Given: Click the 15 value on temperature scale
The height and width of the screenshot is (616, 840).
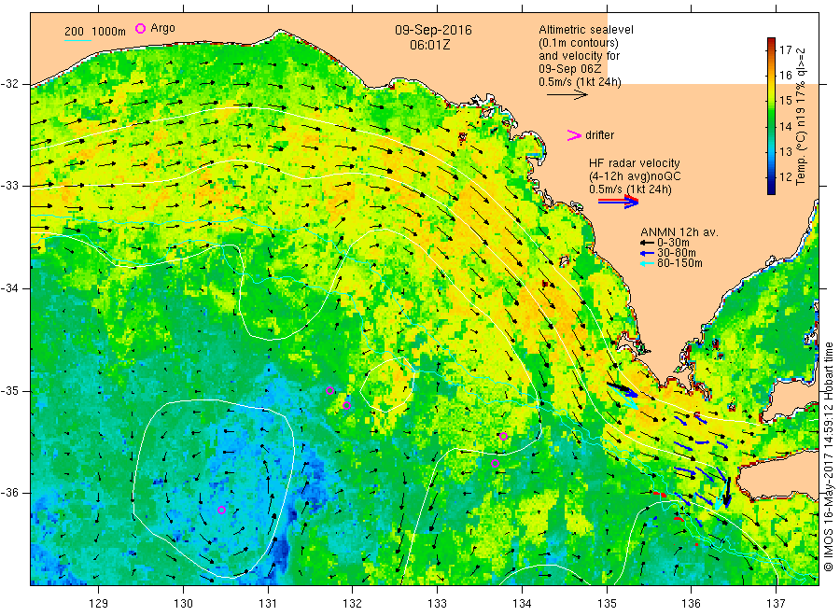Looking at the screenshot, I should (x=785, y=101).
